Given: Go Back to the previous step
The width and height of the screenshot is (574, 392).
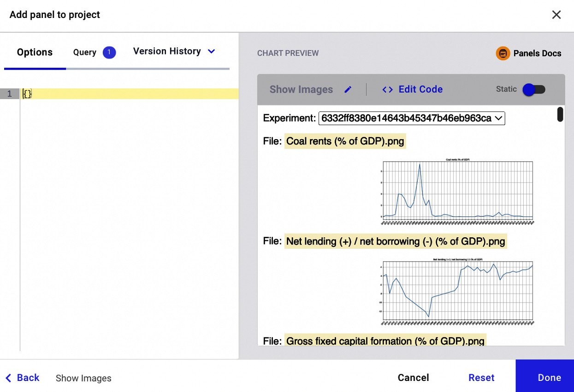Looking at the screenshot, I should pos(23,378).
